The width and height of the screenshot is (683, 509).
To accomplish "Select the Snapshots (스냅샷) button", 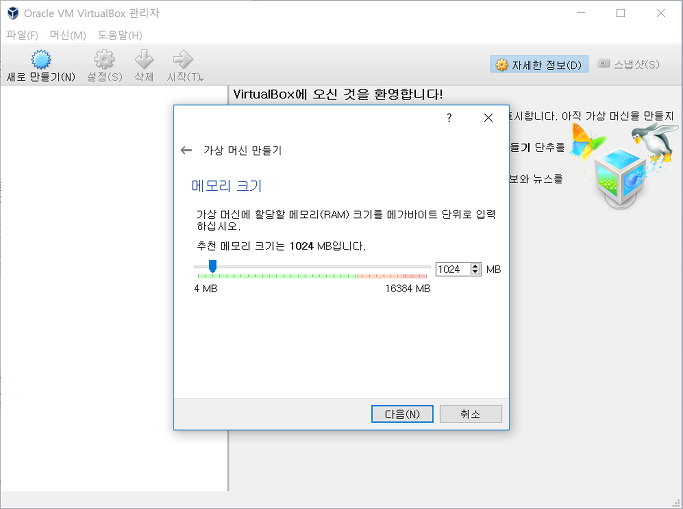I will 628,64.
